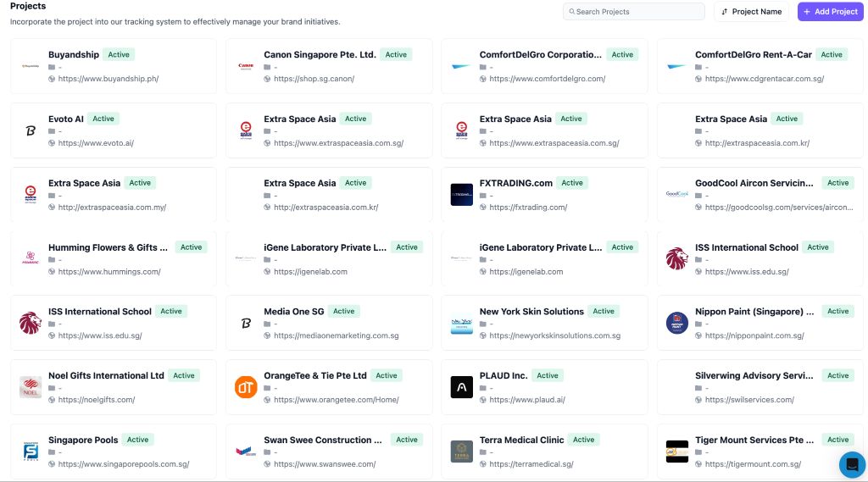Sort projects by Project Name
The height and width of the screenshot is (482, 868).
(751, 12)
